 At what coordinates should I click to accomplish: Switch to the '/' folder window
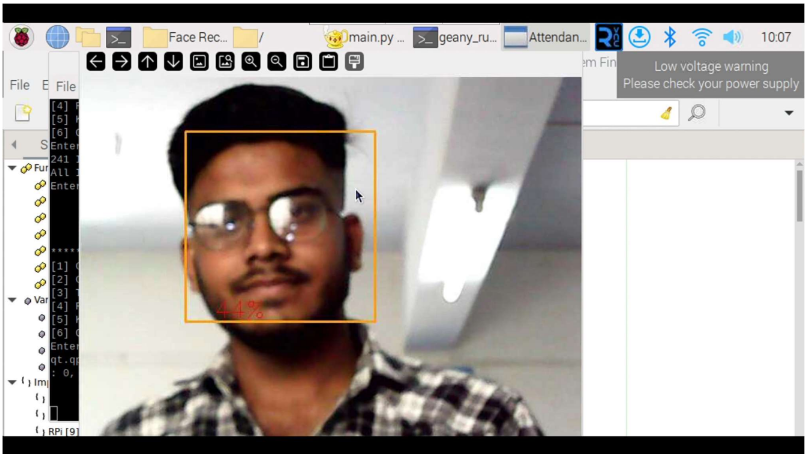(249, 37)
